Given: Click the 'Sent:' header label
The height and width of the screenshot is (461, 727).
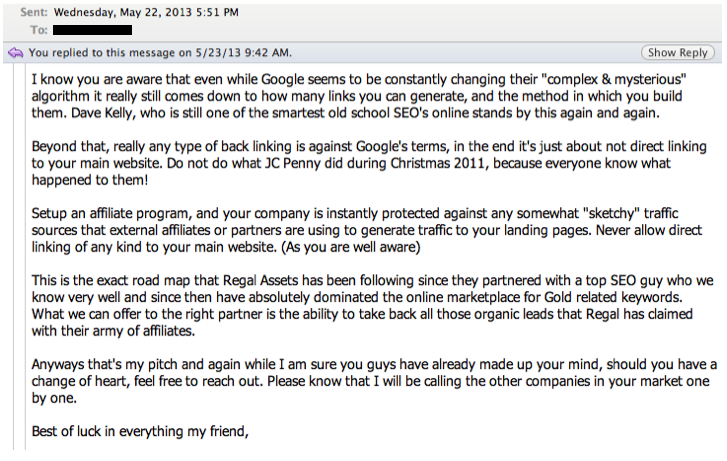Looking at the screenshot, I should [34, 13].
